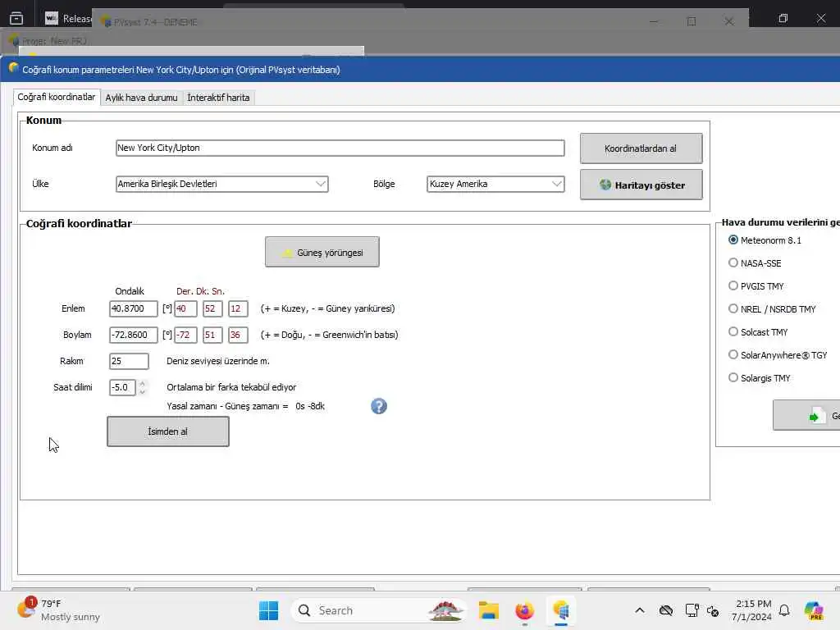Click the Boylam seconds field 36

(x=238, y=335)
